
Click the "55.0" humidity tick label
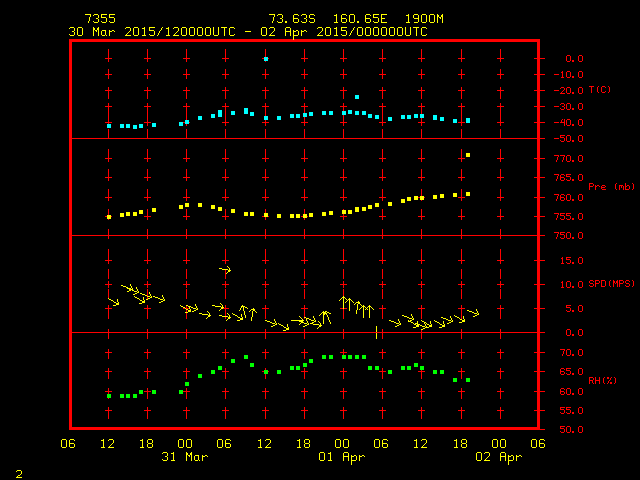(571, 411)
